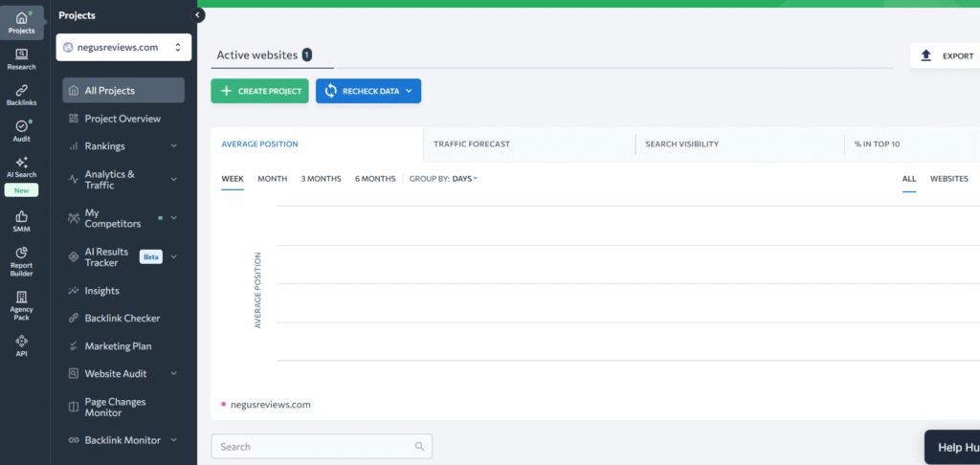Expand the Website Audit chevron
The height and width of the screenshot is (465, 980).
tap(174, 374)
